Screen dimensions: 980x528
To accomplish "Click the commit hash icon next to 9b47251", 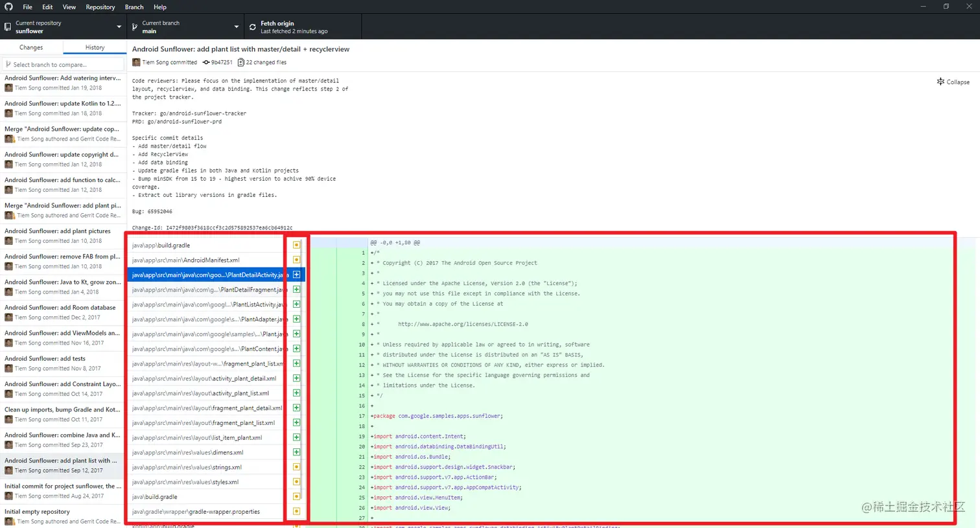I will point(206,62).
